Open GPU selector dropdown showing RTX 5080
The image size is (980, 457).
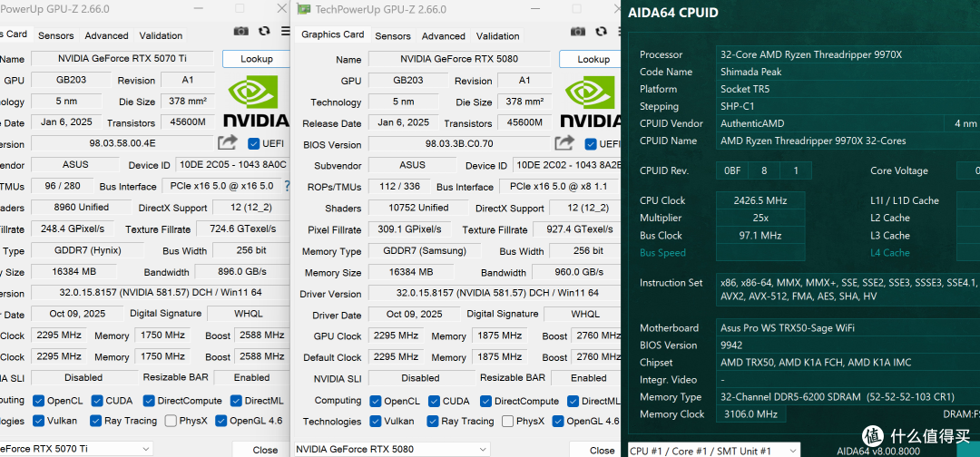click(393, 449)
